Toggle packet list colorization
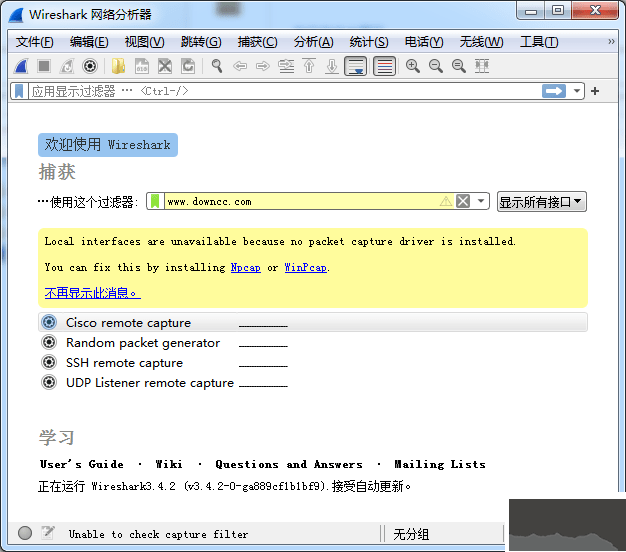 (x=384, y=66)
